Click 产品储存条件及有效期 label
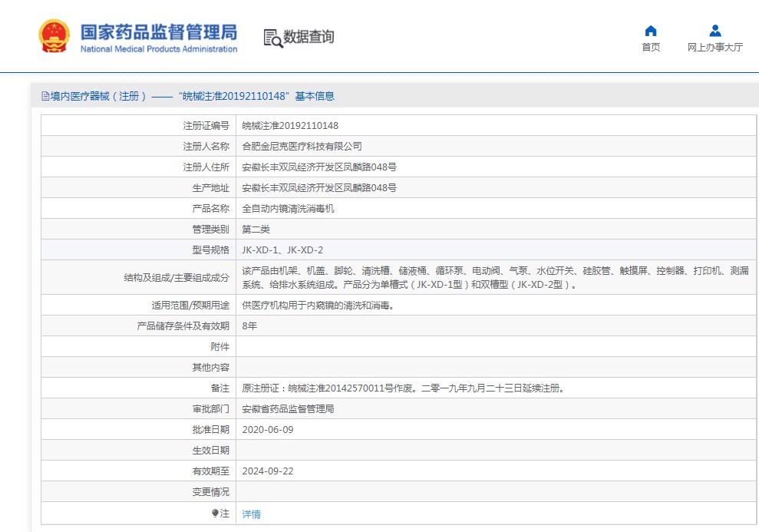 (183, 326)
